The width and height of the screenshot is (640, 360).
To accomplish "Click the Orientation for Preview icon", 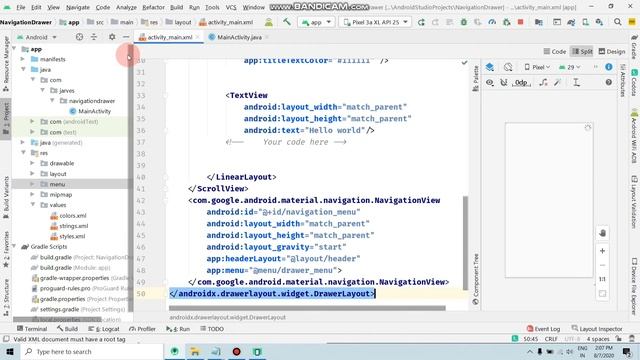I will (x=508, y=67).
